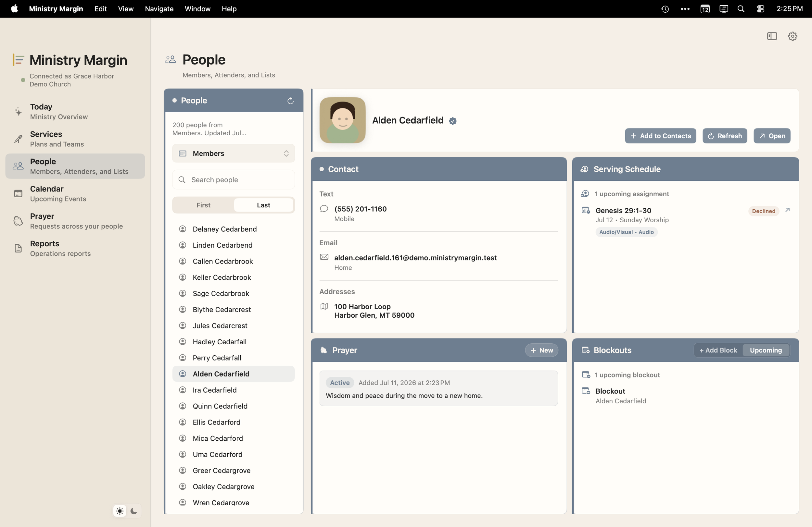Select Keller Cedarbrook in the people list
The height and width of the screenshot is (527, 812).
[x=233, y=277]
